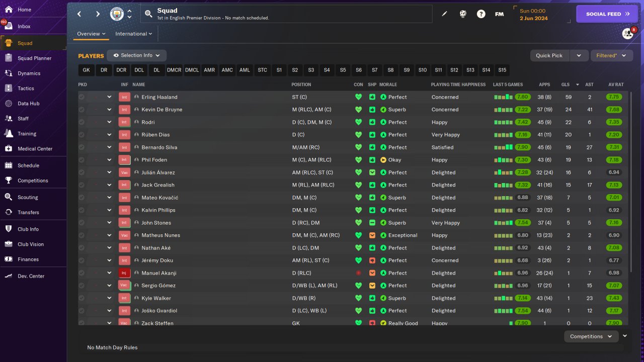Image resolution: width=644 pixels, height=362 pixels.
Task: Collapse the match day rules panel chevron
Action: (625, 336)
